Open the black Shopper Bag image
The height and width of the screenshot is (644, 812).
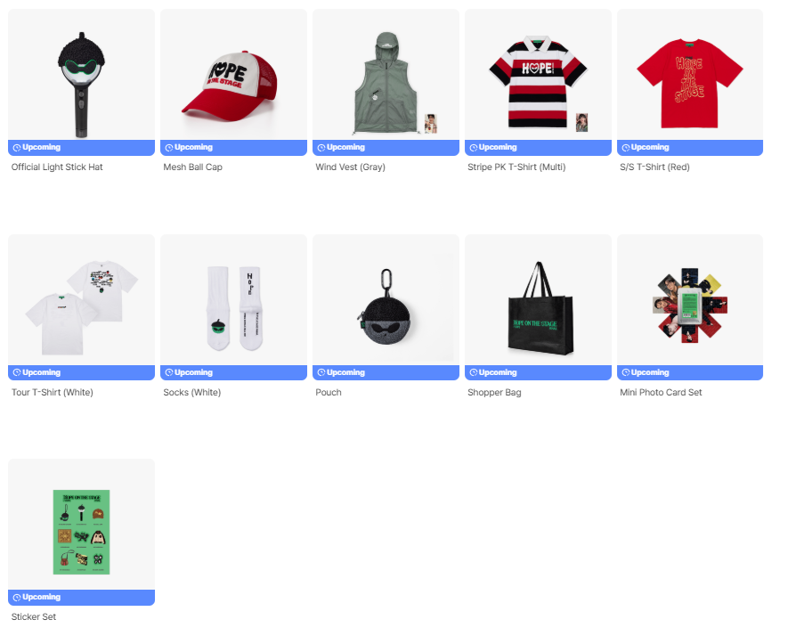[538, 299]
